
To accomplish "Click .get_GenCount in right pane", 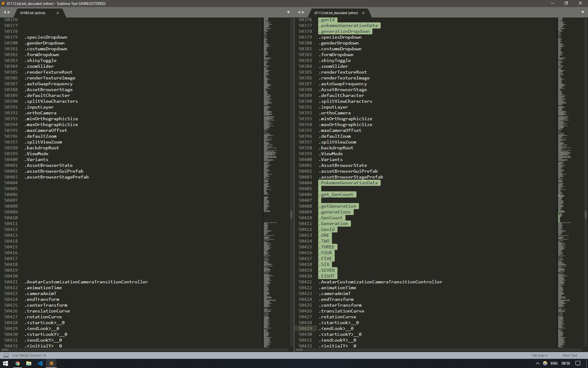I will pos(337,194).
